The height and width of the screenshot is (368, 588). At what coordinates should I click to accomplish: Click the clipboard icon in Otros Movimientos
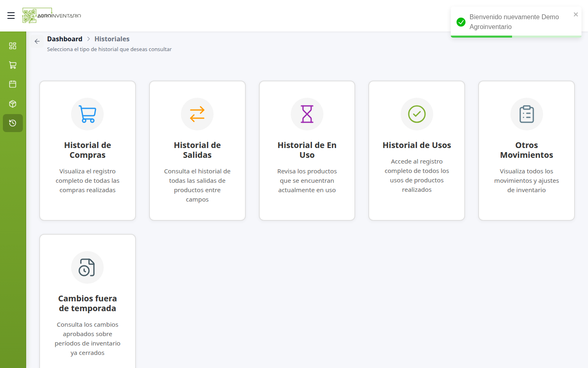click(527, 114)
